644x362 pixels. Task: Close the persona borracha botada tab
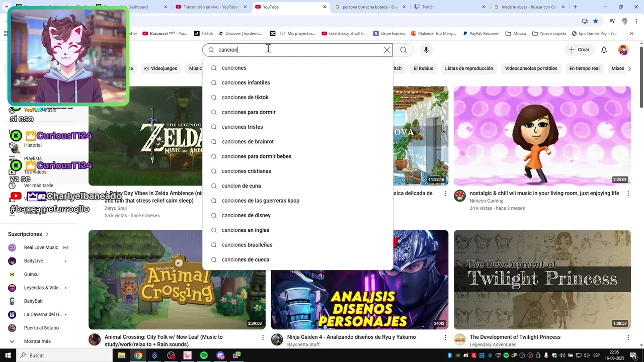(404, 7)
